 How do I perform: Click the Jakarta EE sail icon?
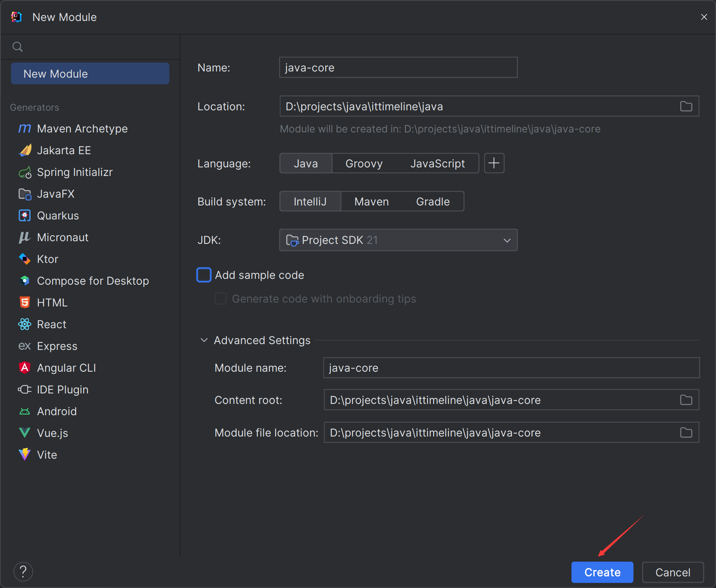(25, 150)
